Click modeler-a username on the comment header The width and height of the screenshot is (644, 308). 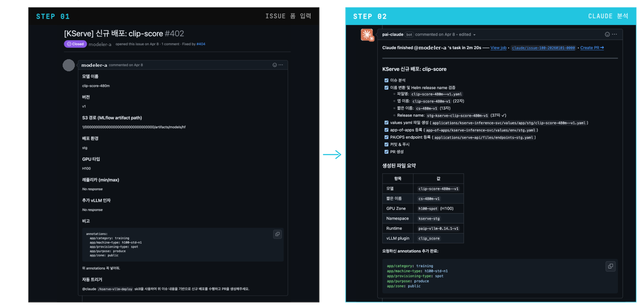[x=94, y=65]
